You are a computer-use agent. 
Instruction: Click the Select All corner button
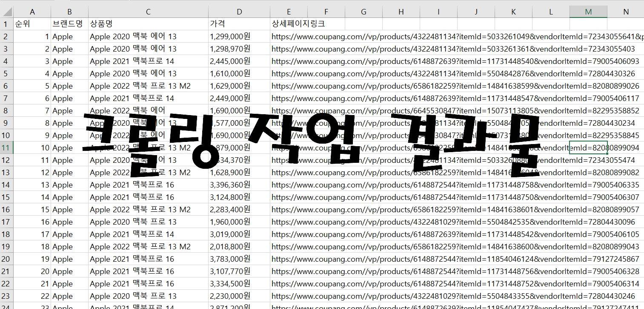pyautogui.click(x=6, y=12)
